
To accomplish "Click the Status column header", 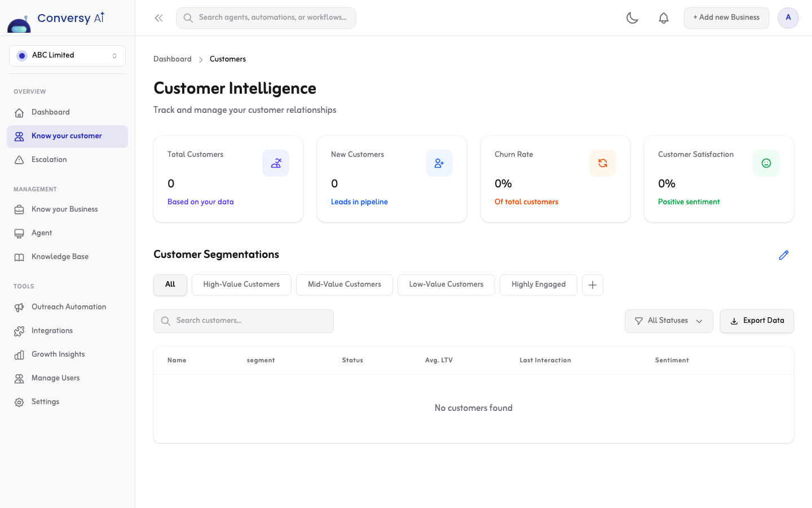I will click(352, 360).
